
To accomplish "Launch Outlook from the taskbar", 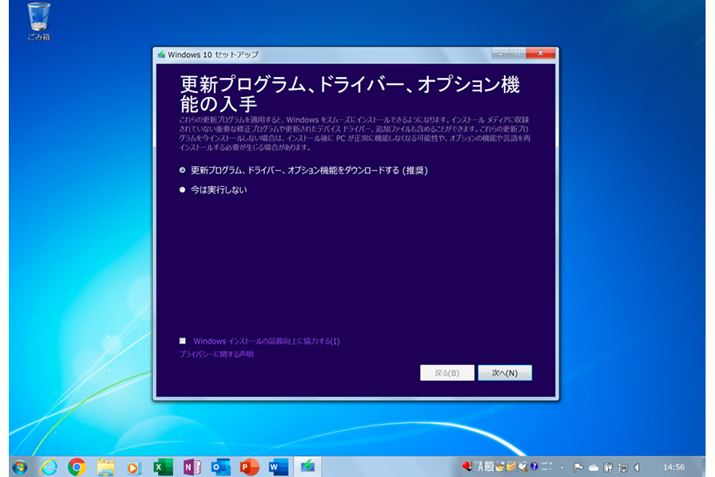I will pyautogui.click(x=221, y=467).
